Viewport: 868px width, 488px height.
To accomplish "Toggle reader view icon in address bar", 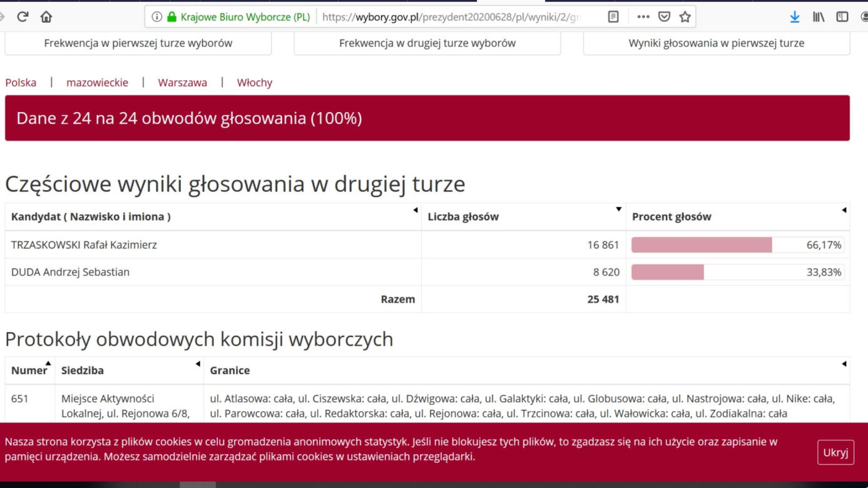I will tap(613, 17).
